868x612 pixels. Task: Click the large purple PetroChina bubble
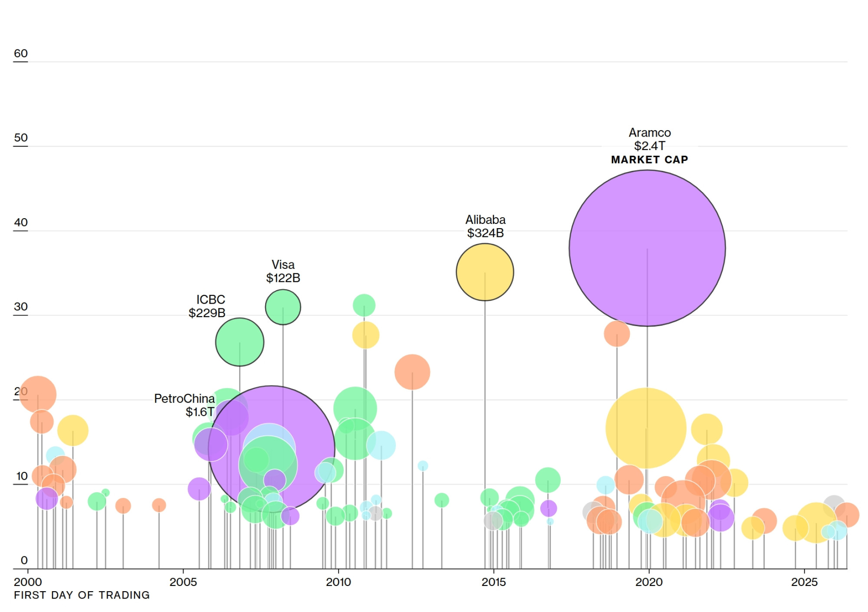[272, 449]
